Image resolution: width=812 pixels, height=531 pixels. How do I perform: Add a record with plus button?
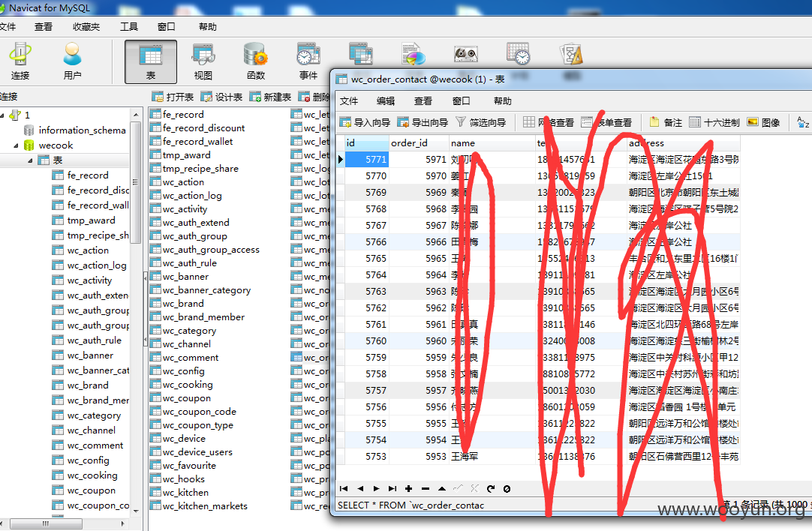[x=408, y=488]
